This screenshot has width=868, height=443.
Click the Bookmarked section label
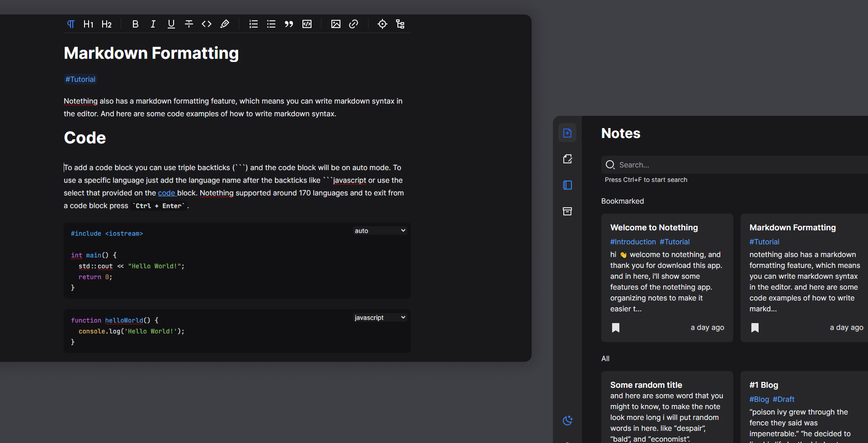(623, 201)
